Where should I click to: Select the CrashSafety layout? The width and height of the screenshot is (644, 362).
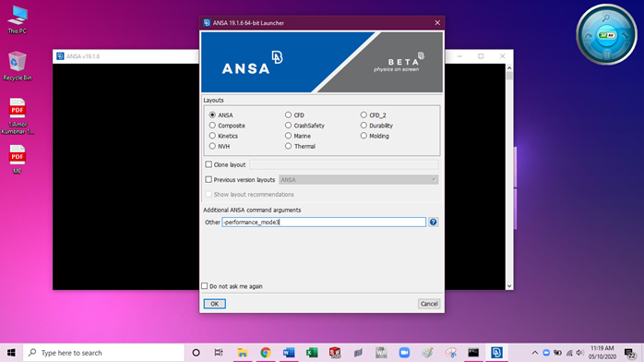[x=288, y=126]
